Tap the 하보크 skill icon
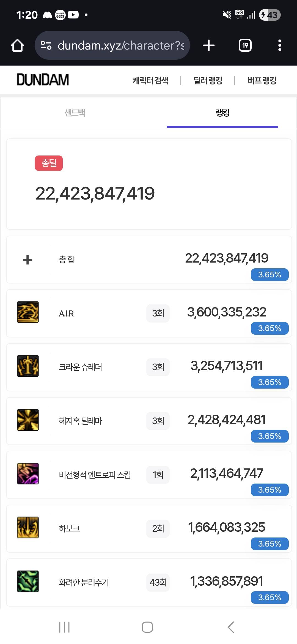The image size is (297, 644). [x=28, y=527]
